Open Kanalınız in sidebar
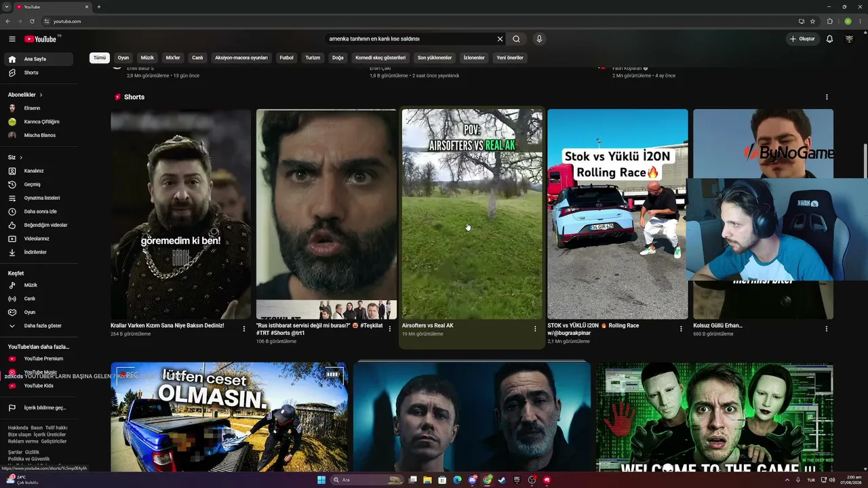868x488 pixels. (x=40, y=171)
